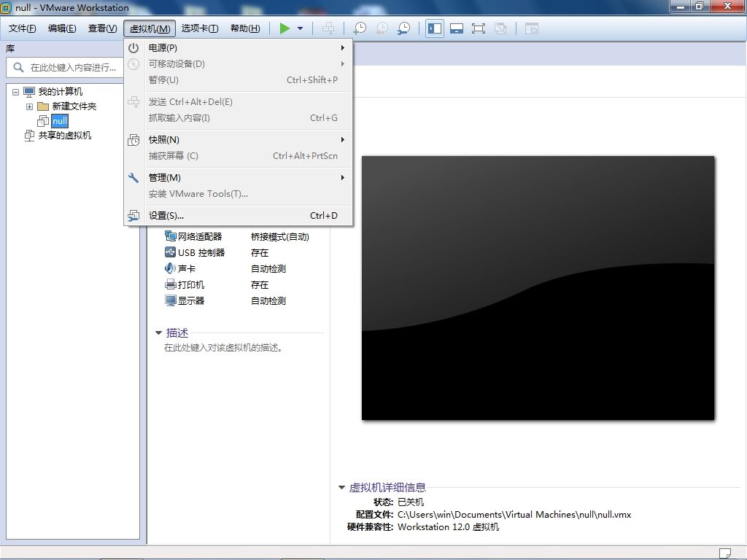Select 新建文件夹 label in the tree
This screenshot has width=747, height=560.
point(74,106)
